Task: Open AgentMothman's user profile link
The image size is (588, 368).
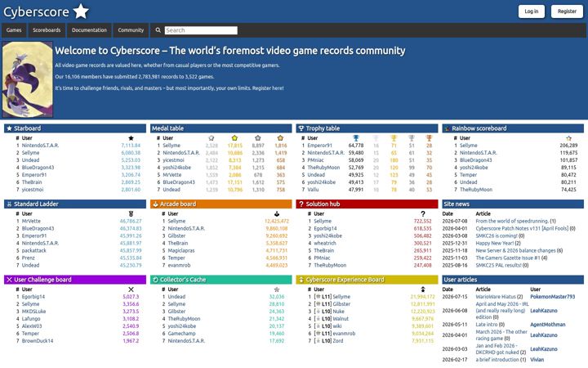Action: click(547, 325)
